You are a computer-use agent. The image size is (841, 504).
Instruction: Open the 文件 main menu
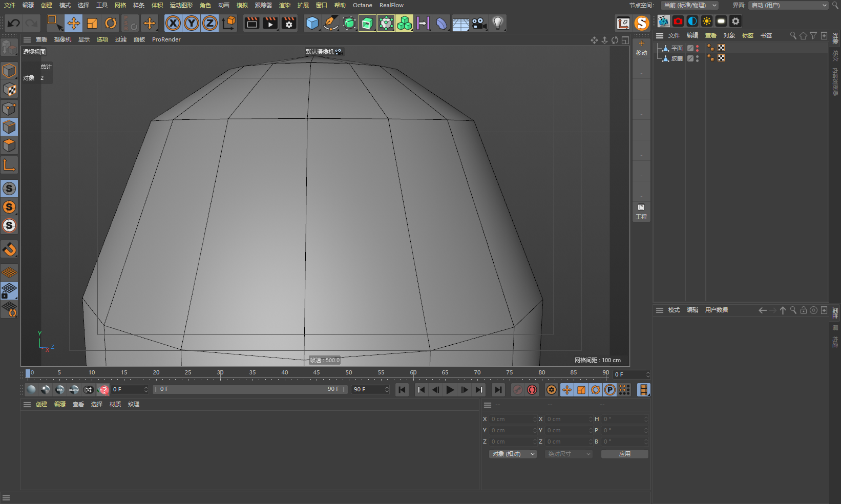click(x=10, y=5)
